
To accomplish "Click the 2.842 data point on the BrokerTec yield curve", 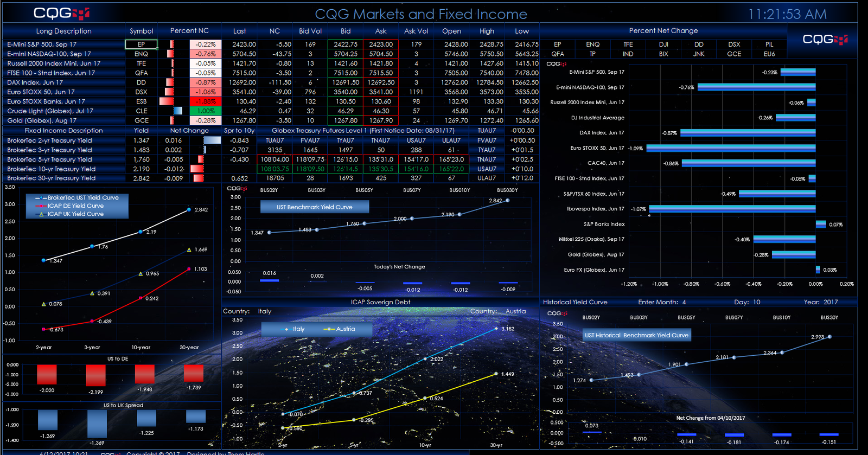I will [x=189, y=209].
